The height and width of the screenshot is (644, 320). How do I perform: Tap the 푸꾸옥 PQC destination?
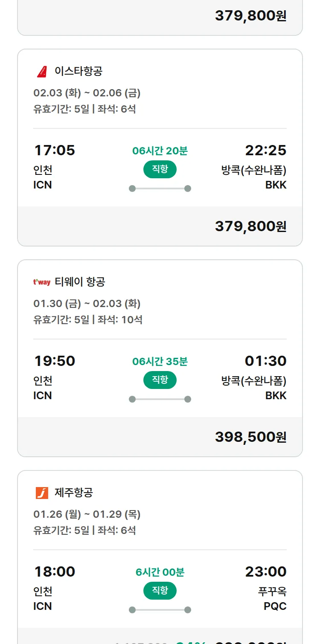click(272, 599)
